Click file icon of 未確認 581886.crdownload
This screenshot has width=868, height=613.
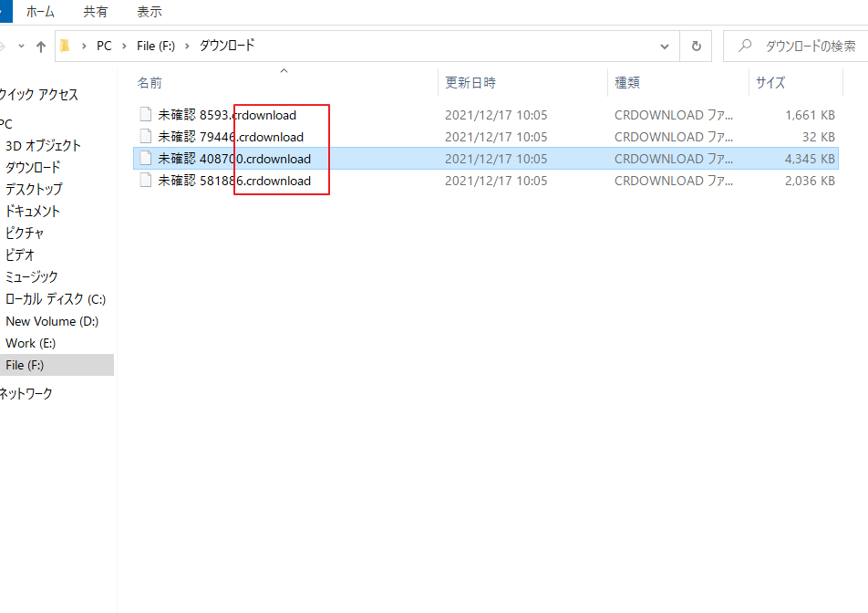click(x=145, y=181)
